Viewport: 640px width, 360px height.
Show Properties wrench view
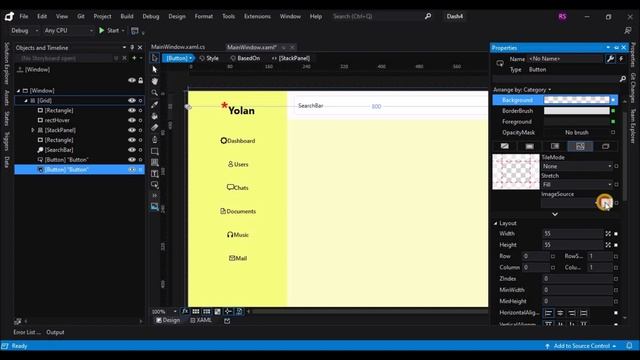pyautogui.click(x=610, y=59)
